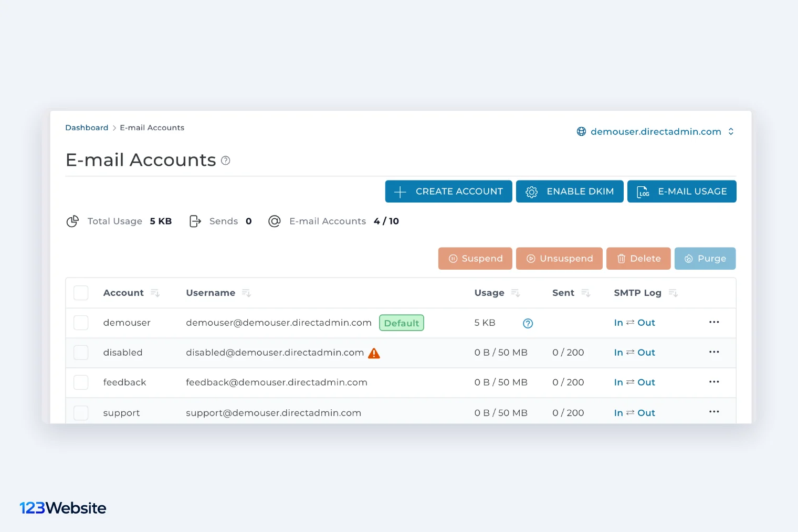
Task: Click the E-mail Accounts breadcrumb text
Action: click(152, 127)
